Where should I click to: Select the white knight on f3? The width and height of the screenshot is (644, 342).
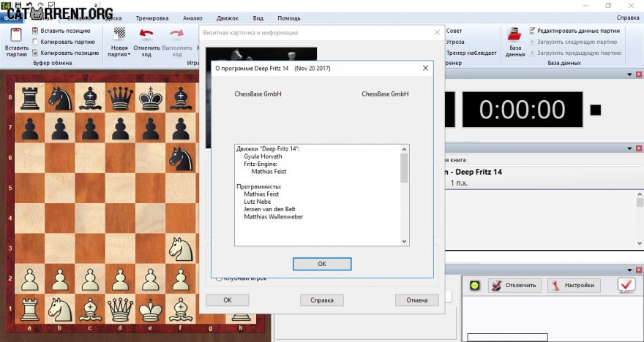[x=181, y=248]
